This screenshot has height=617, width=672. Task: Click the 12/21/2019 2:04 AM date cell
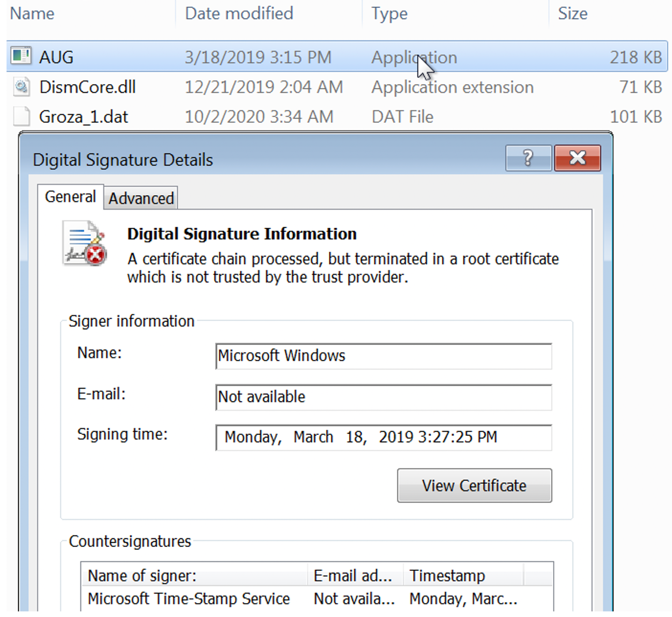pyautogui.click(x=264, y=87)
